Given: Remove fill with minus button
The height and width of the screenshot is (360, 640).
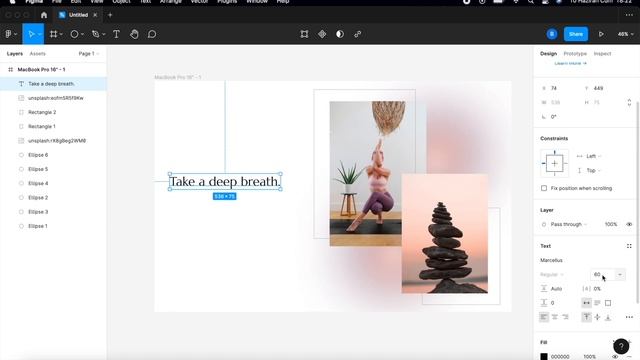Looking at the screenshot, I should point(629,357).
